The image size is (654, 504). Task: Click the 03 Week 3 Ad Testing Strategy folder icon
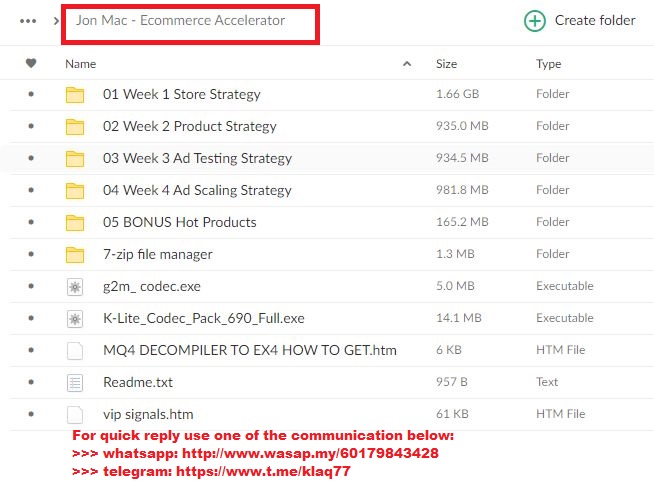(75, 159)
